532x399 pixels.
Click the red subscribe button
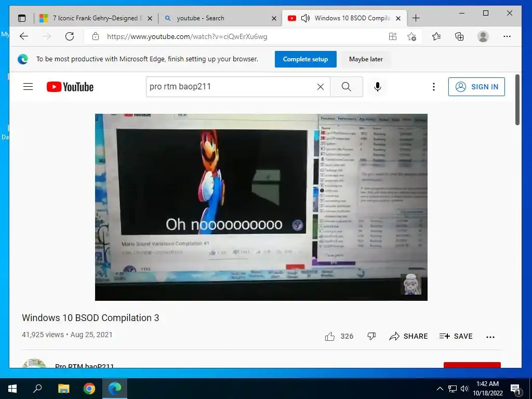[x=472, y=365]
